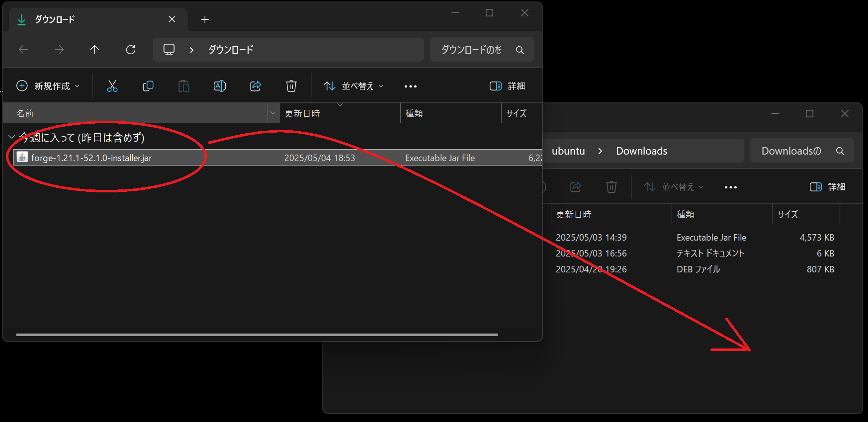Click ダウンロード breadcrumb in address bar
Viewport: 868px width, 422px height.
coord(231,50)
